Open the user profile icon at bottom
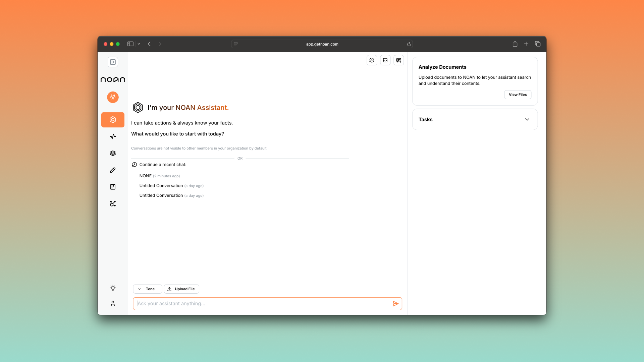Image resolution: width=644 pixels, height=362 pixels. point(113,303)
